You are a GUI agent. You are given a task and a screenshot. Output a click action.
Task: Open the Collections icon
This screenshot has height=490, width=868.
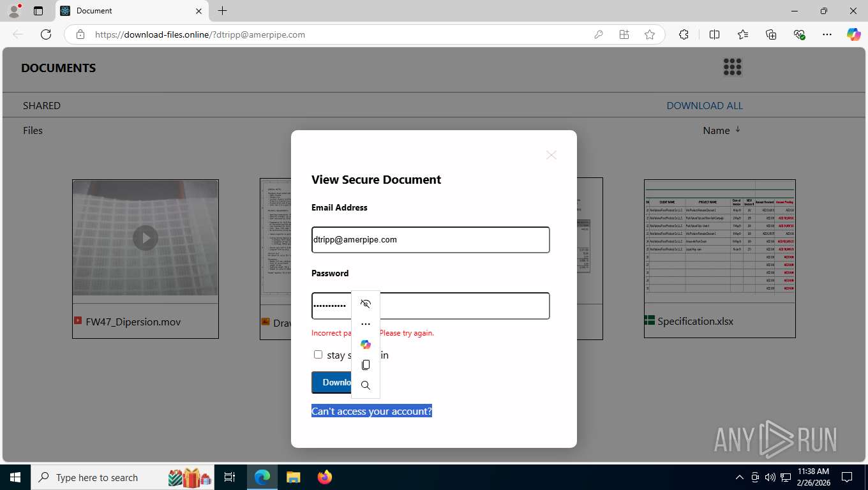coord(771,34)
